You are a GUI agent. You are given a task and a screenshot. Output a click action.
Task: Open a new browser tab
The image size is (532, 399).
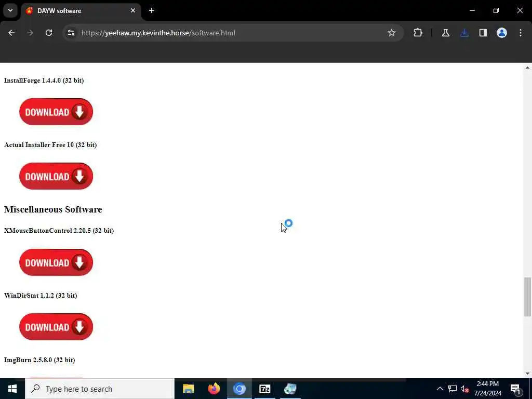point(152,10)
